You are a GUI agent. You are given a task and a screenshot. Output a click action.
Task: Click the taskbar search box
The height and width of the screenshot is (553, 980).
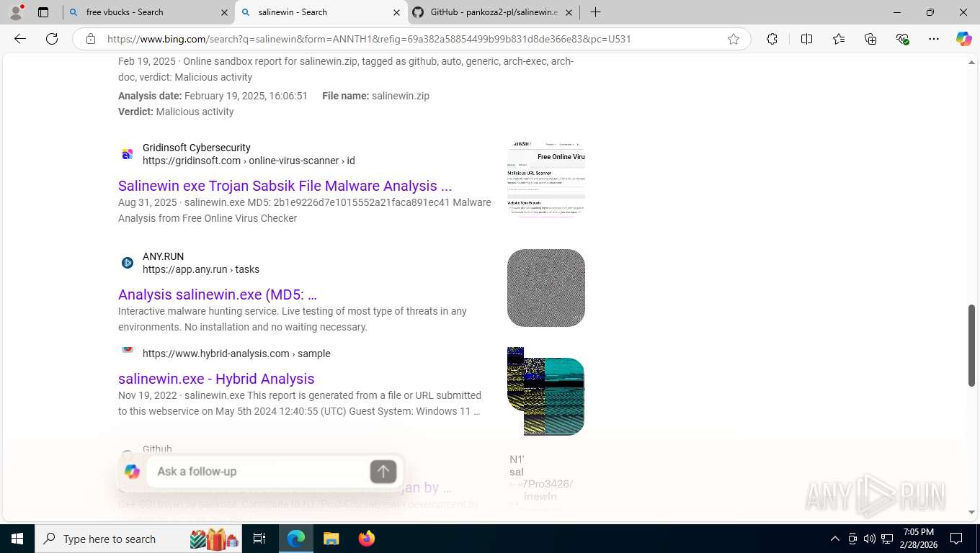[x=139, y=539]
